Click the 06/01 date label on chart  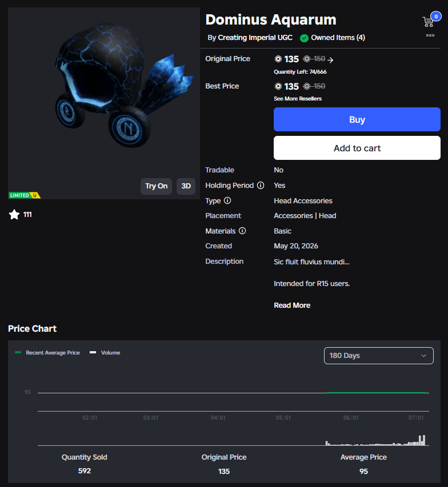point(351,418)
